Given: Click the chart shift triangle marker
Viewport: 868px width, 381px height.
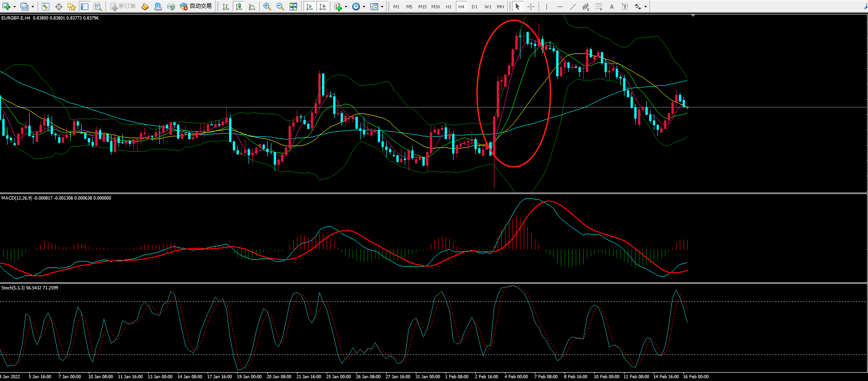Looking at the screenshot, I should (x=693, y=16).
